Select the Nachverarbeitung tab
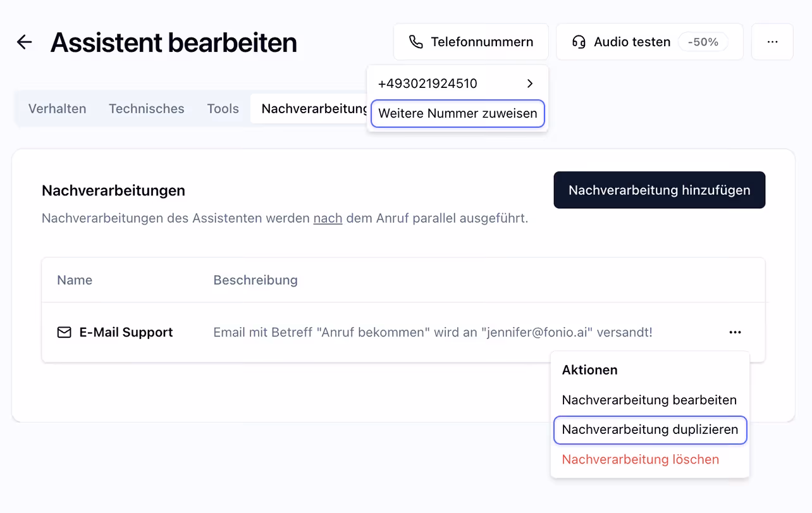 (310, 109)
